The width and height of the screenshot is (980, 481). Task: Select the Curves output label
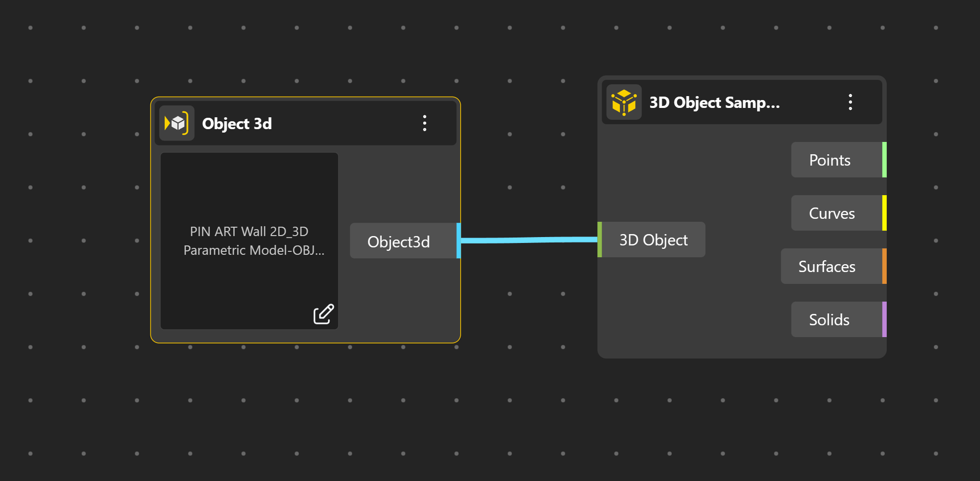coord(832,213)
